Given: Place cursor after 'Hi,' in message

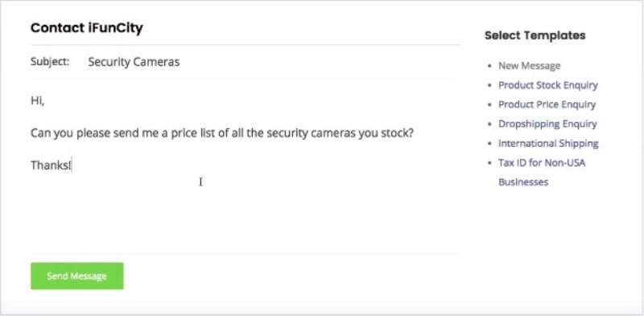Looking at the screenshot, I should click(45, 101).
